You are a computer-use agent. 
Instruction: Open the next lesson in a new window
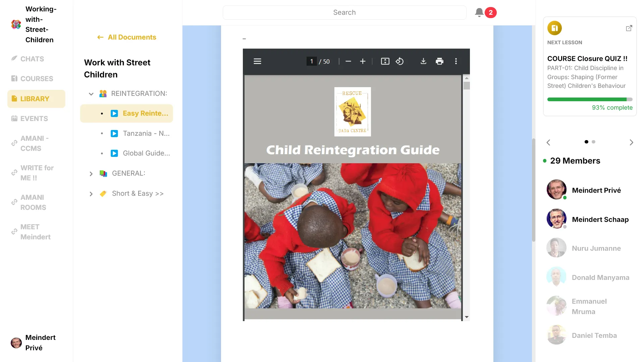tap(629, 28)
